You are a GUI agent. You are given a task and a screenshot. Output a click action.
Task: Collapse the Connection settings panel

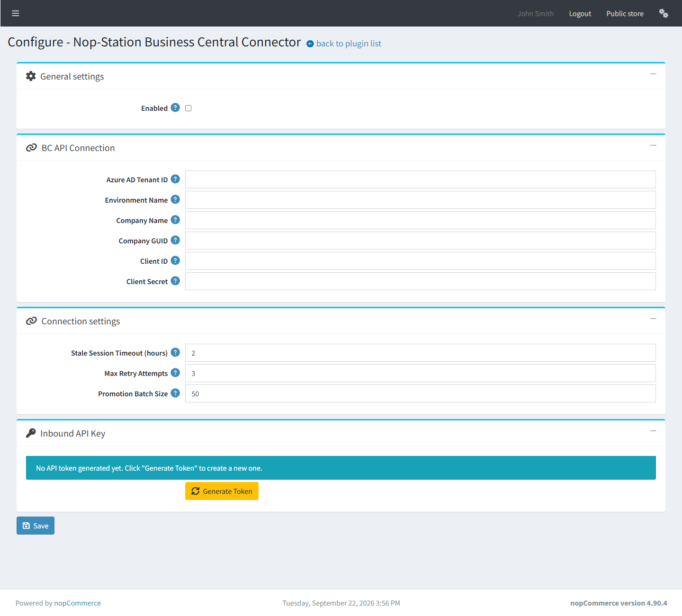click(653, 319)
